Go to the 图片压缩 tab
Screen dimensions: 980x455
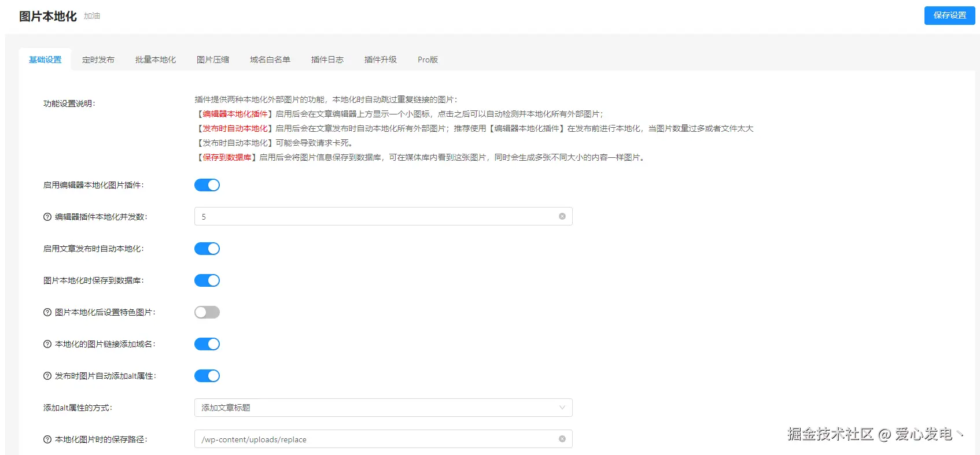click(213, 60)
